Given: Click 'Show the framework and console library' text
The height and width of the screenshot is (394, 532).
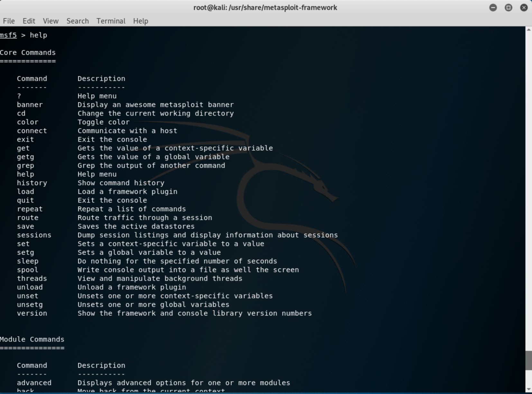Looking at the screenshot, I should [195, 313].
